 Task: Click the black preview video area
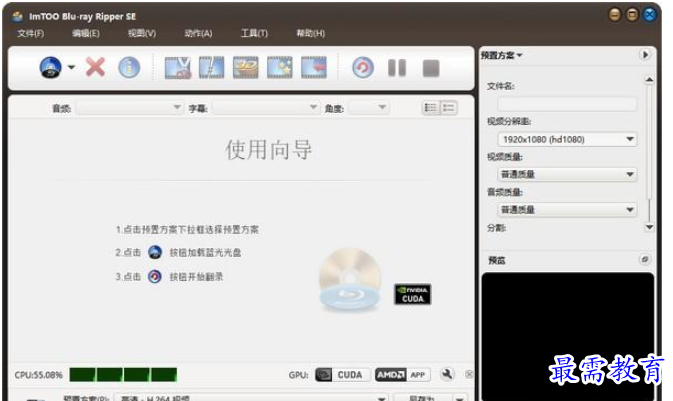tap(568, 336)
